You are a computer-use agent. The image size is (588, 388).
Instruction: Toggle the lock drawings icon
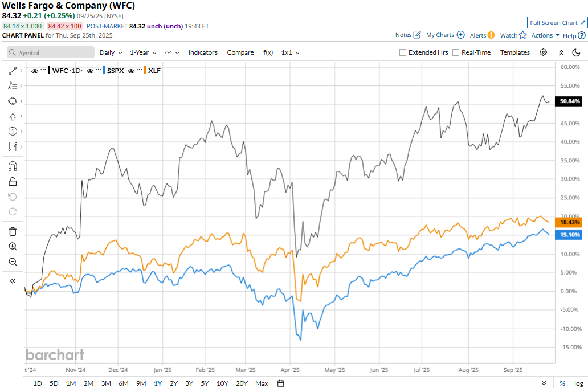13,182
